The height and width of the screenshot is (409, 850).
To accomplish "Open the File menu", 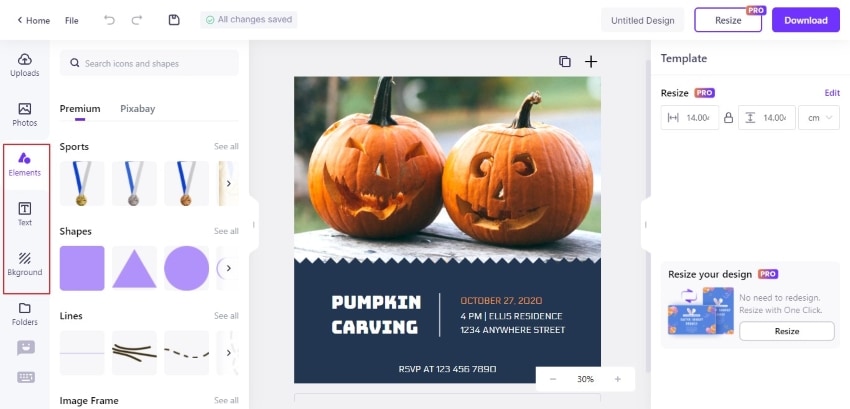I will (72, 21).
